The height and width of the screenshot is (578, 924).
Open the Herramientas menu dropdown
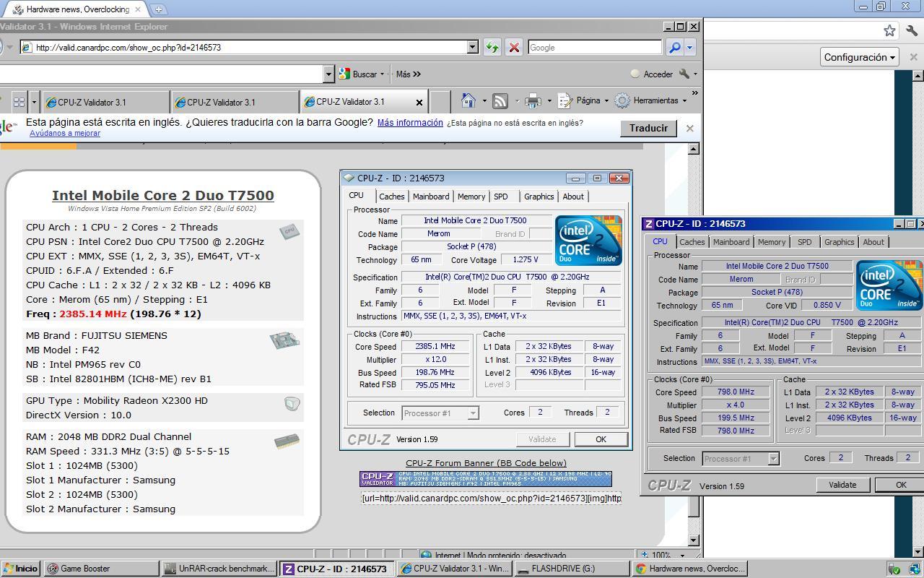click(x=651, y=100)
